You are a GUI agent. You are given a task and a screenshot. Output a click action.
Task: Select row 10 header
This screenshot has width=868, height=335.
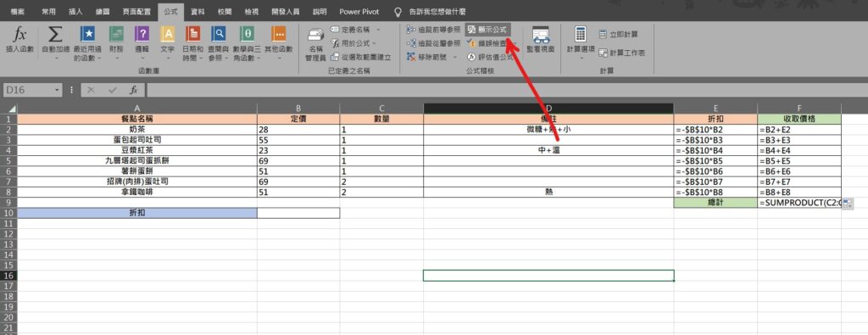[x=8, y=213]
